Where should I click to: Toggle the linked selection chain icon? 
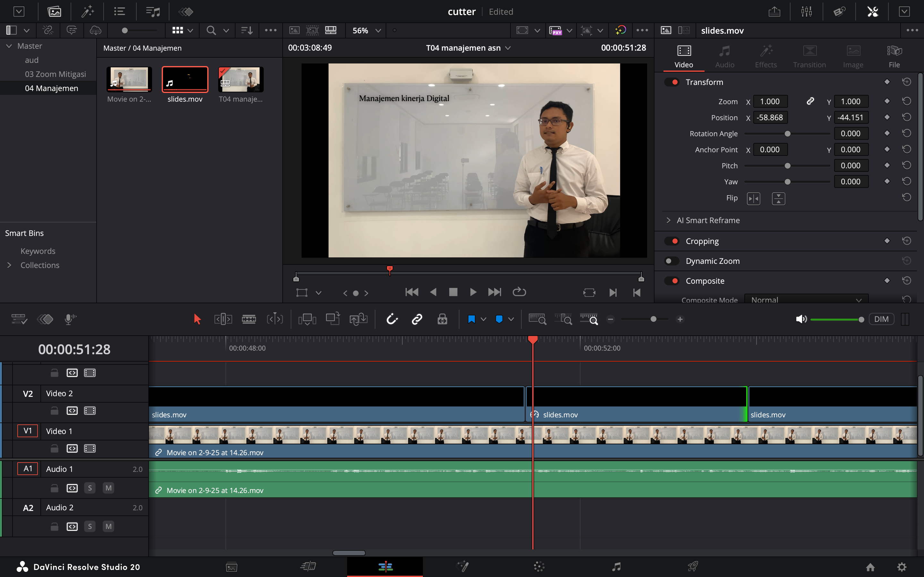click(417, 319)
